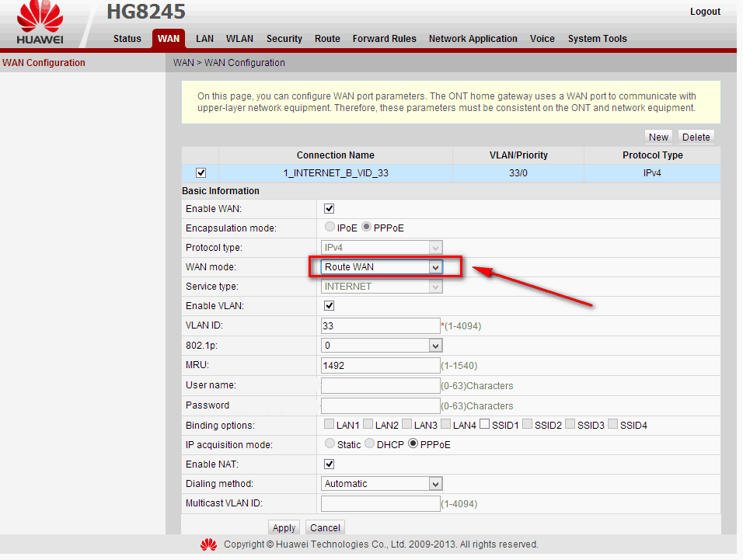Expand the 802.1p priority dropdown

[x=382, y=345]
